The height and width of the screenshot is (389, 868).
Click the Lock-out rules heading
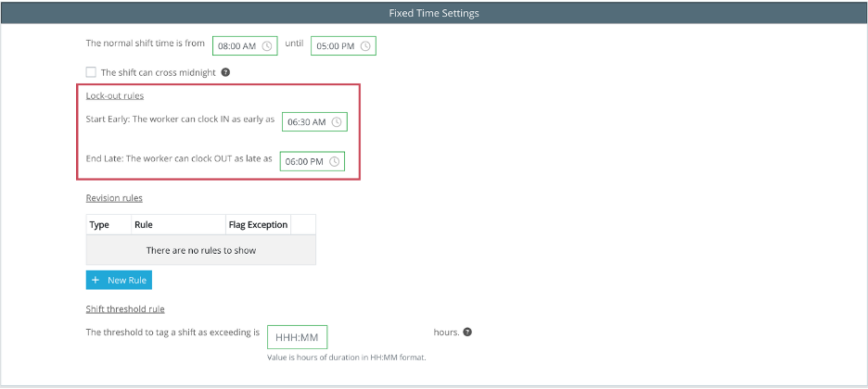115,95
